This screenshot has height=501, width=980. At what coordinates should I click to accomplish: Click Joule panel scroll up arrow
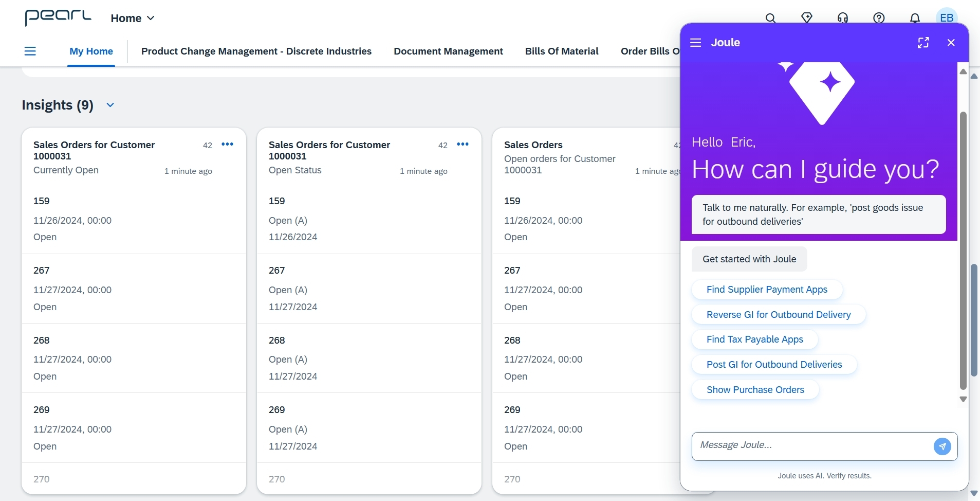963,71
